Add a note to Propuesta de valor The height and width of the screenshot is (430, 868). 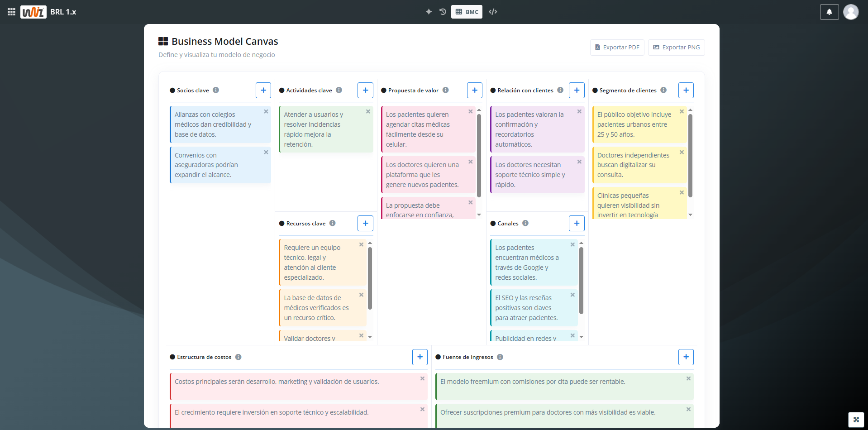pos(474,90)
